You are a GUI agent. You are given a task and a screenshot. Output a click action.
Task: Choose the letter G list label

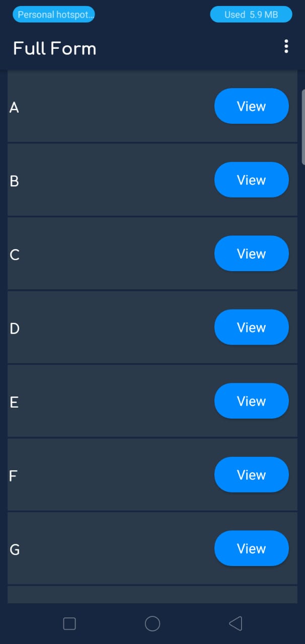15,550
